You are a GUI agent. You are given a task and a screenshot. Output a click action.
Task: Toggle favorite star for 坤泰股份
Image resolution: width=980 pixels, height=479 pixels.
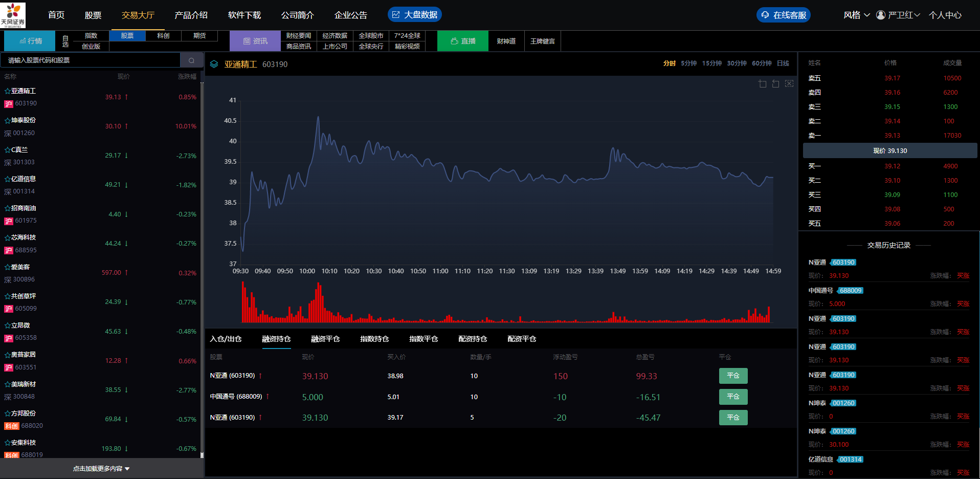pyautogui.click(x=8, y=120)
